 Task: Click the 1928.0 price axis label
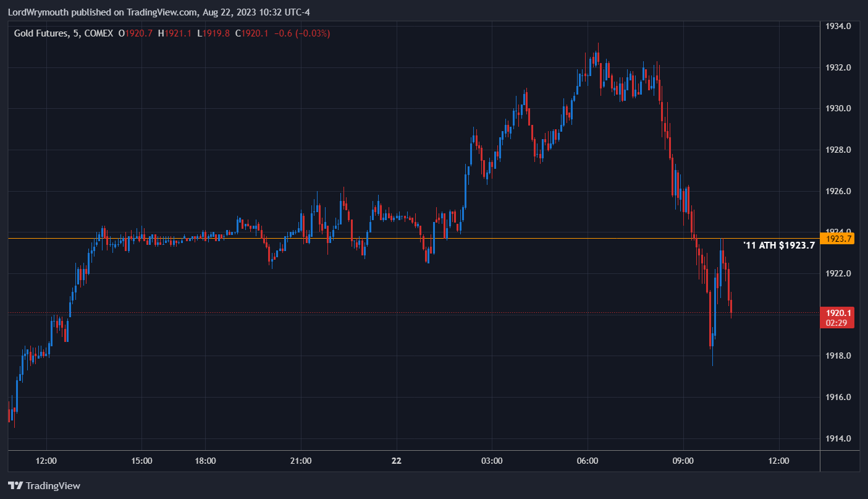[x=838, y=150]
